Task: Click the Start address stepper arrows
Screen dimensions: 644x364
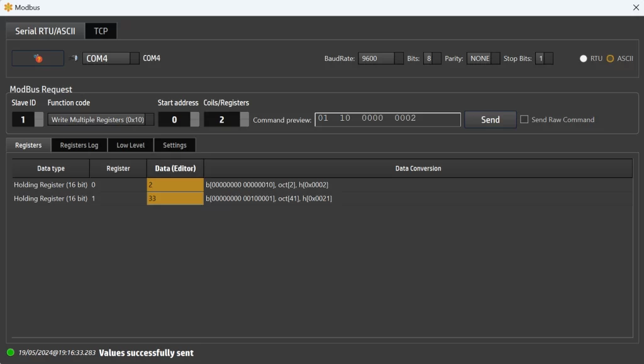Action: point(195,119)
